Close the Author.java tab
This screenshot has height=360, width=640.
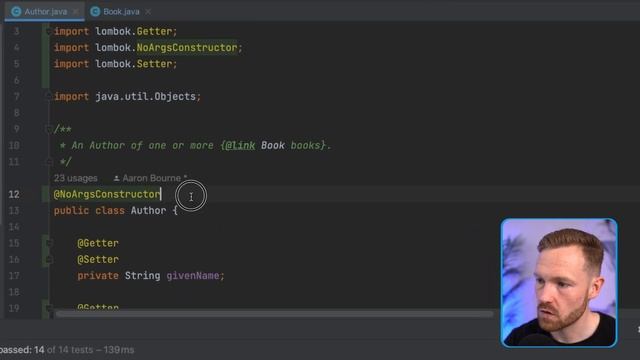(76, 11)
